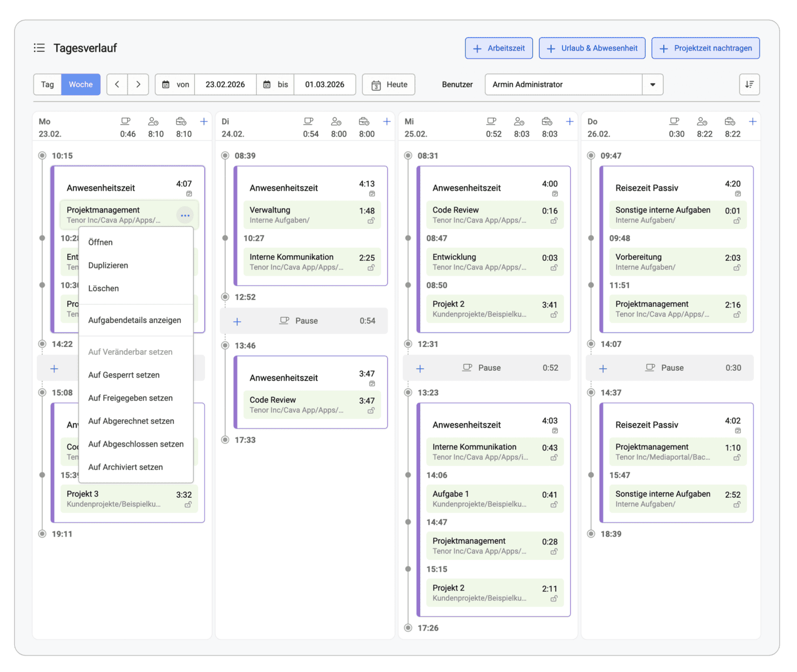Click the list icon beside Tagesverlauf
Screen dimensions: 797x672
(39, 48)
